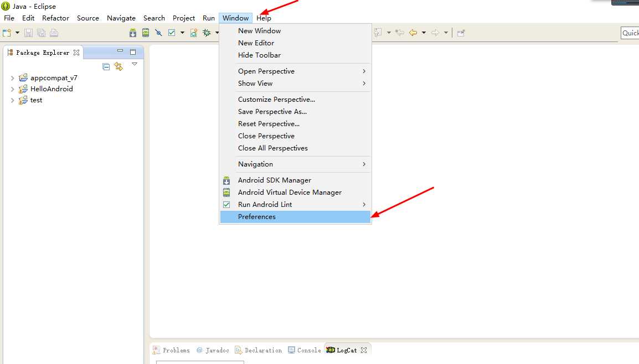Open Android Virtual Device Manager toolbar icon
Screen dimensions: 639x364
146,33
